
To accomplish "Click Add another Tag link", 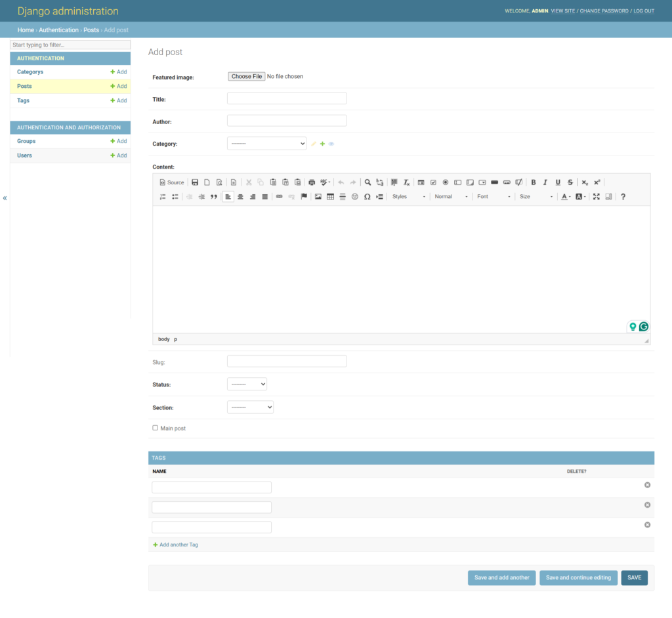I will [x=176, y=545].
